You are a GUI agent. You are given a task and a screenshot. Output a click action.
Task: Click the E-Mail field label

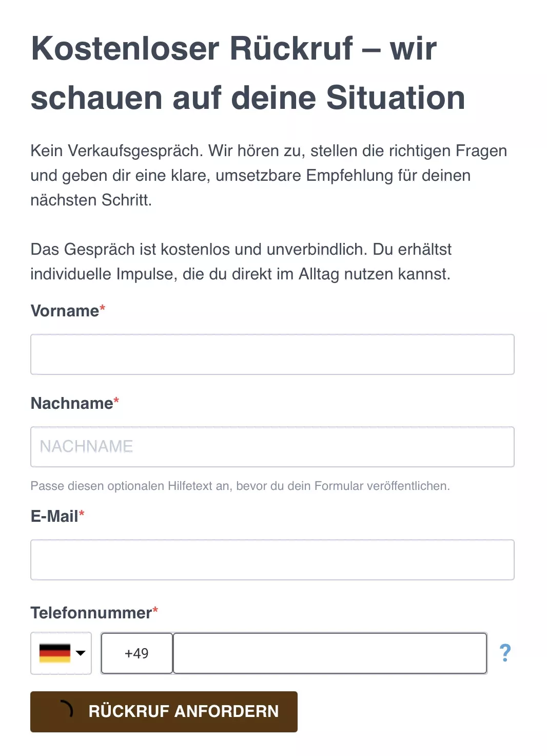pyautogui.click(x=54, y=517)
